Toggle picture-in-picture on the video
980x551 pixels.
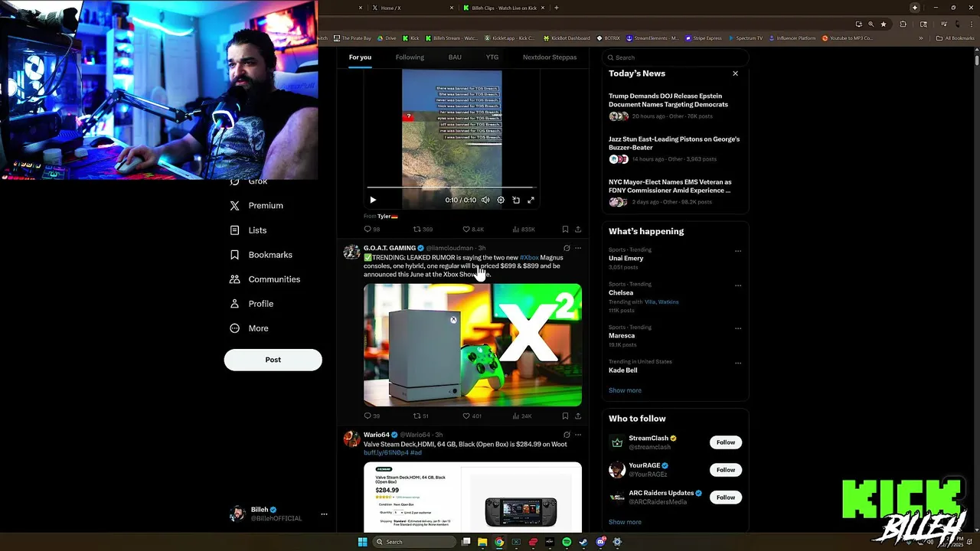click(516, 200)
